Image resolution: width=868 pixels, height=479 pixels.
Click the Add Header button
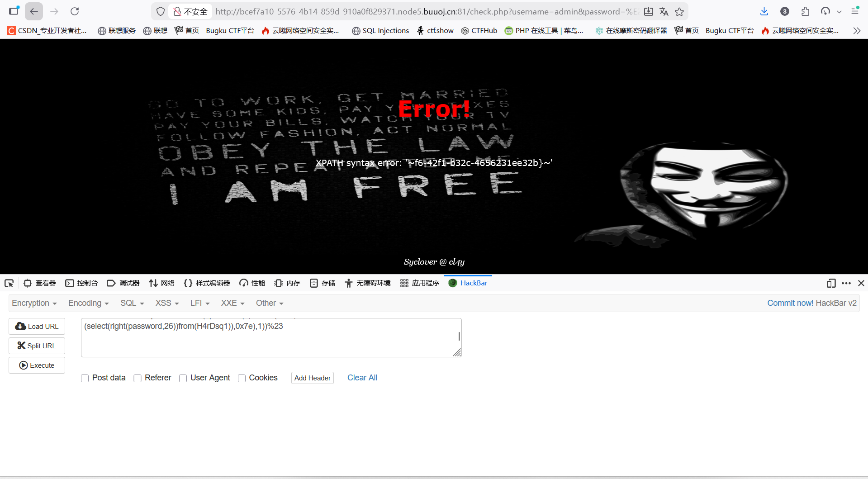[x=313, y=378]
